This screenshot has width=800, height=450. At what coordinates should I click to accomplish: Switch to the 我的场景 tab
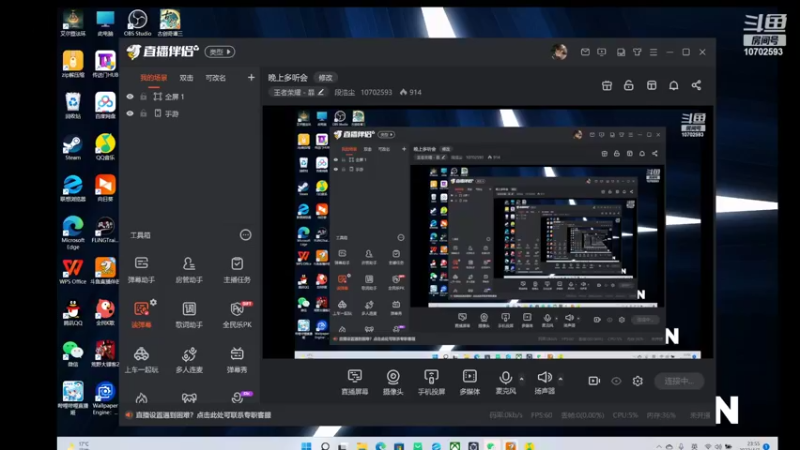coord(154,78)
